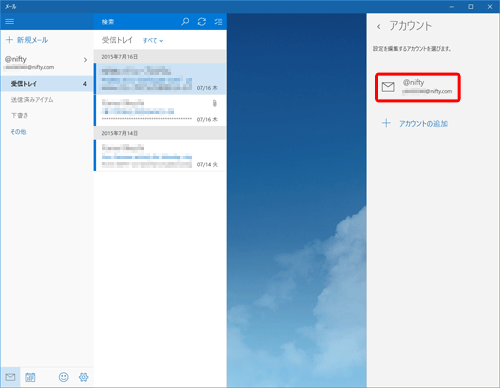Open the hamburger navigation menu
Screen dimensions: 500x388
pyautogui.click(x=10, y=22)
